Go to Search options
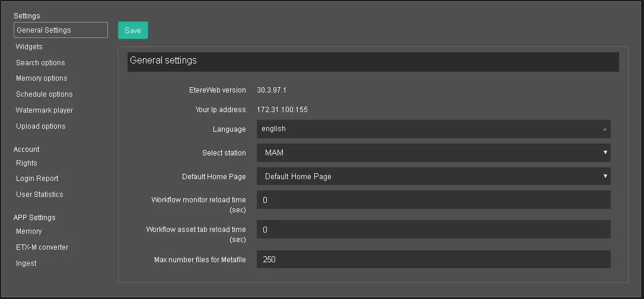The height and width of the screenshot is (299, 644). pos(40,63)
